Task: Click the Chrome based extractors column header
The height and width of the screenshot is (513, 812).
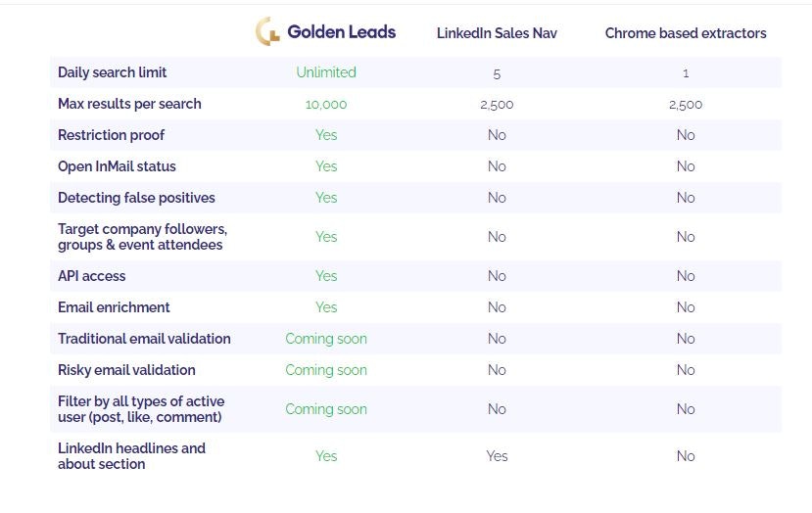Action: tap(686, 33)
